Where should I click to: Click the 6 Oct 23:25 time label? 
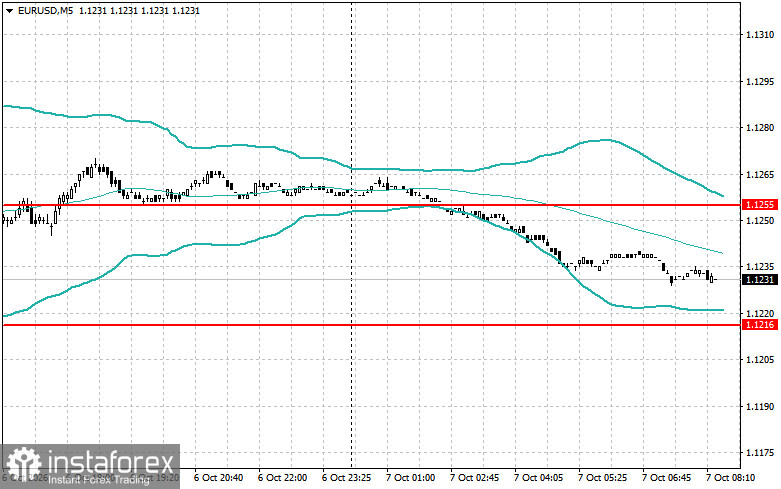(x=346, y=478)
